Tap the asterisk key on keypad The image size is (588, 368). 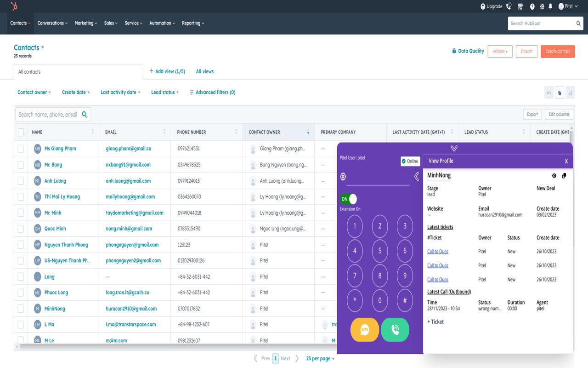tap(355, 300)
